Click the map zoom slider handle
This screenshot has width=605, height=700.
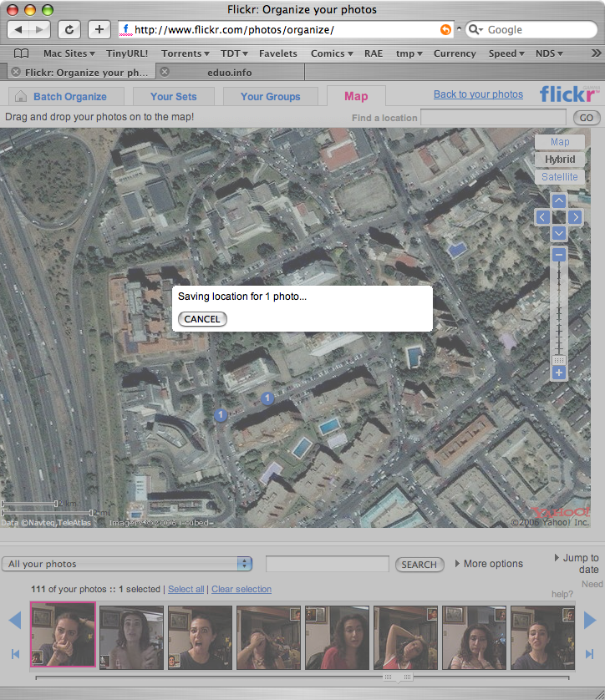click(558, 360)
